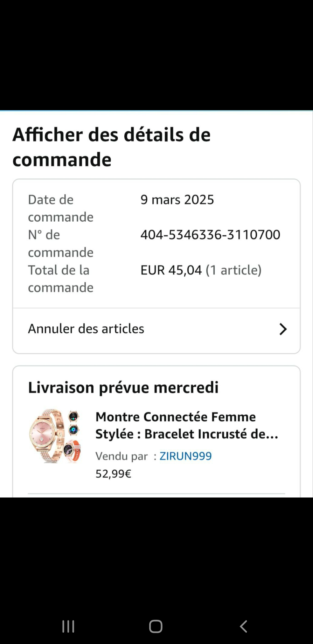Image resolution: width=313 pixels, height=644 pixels.
Task: Select the order number 404-5346336-3110700
Action: [210, 235]
